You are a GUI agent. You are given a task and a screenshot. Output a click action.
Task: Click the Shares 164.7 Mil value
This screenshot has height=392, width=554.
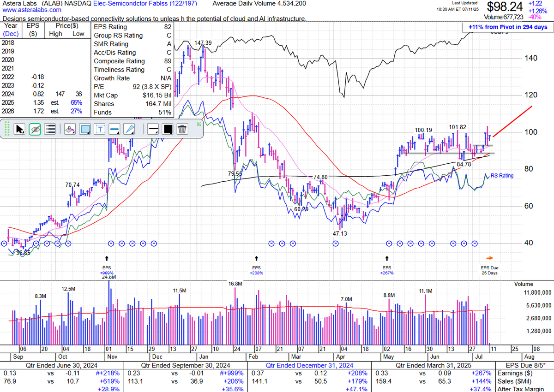[x=158, y=104]
